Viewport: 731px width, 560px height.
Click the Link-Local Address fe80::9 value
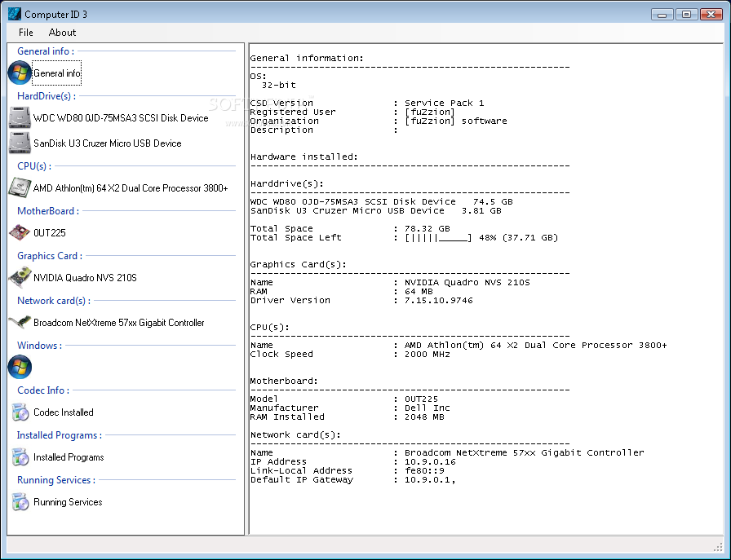pyautogui.click(x=424, y=470)
